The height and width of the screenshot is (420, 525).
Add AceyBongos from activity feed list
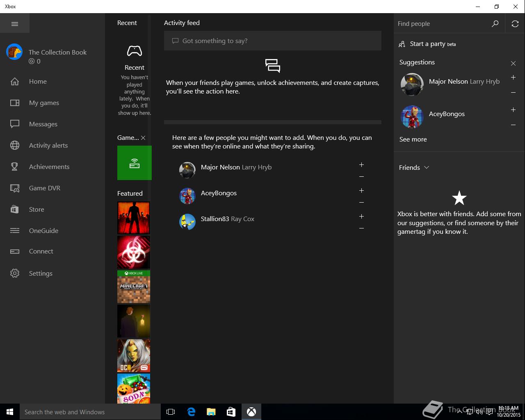coord(361,190)
